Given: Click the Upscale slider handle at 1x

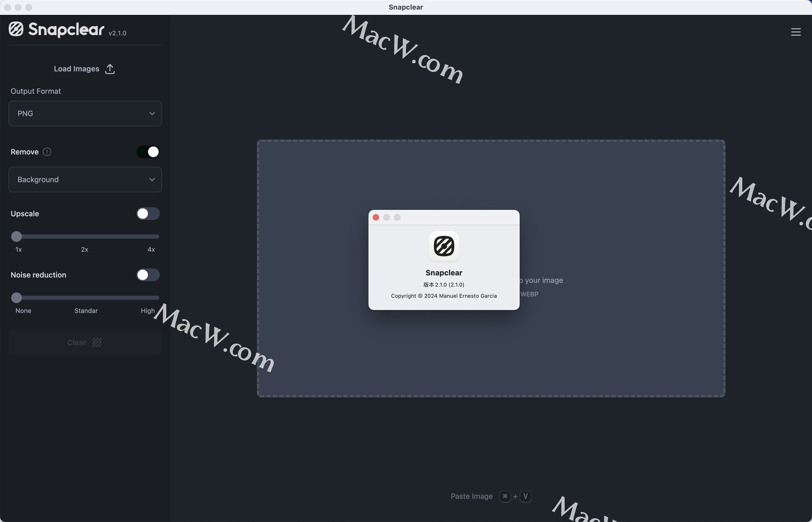Looking at the screenshot, I should [16, 236].
